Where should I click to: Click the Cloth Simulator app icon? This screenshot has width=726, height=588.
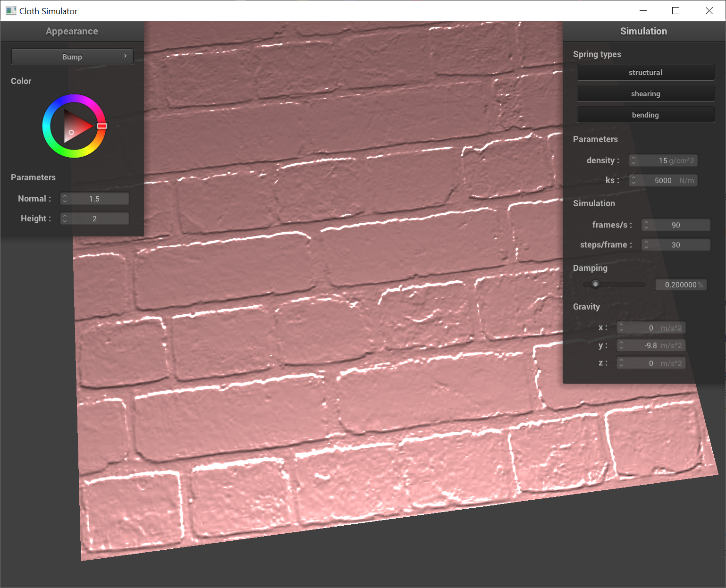pos(11,11)
